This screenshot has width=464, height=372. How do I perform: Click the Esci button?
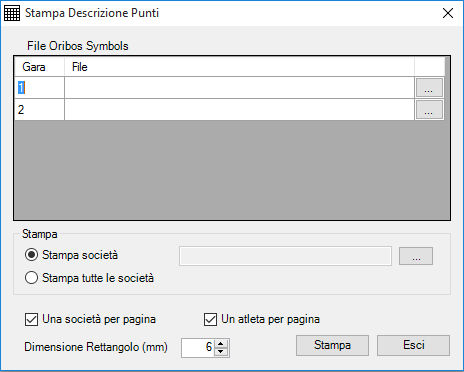tap(413, 345)
